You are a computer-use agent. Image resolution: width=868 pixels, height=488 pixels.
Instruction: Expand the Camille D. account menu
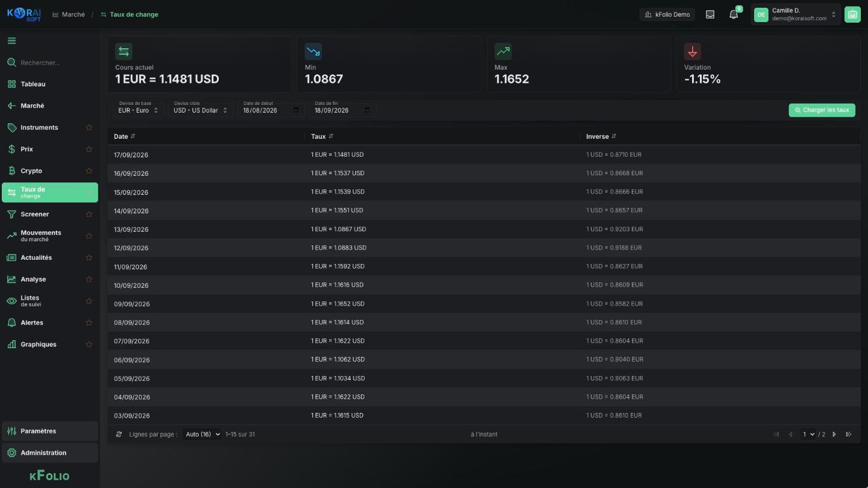[796, 15]
